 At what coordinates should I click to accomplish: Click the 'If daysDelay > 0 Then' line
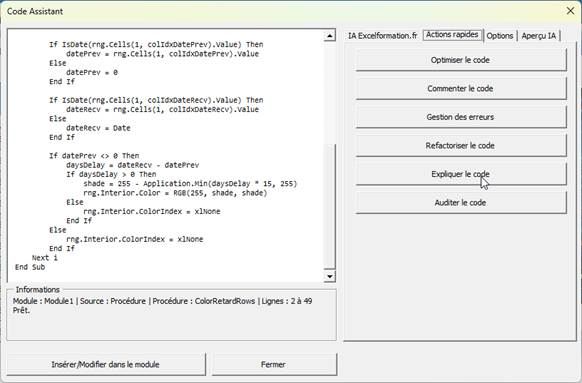point(111,174)
